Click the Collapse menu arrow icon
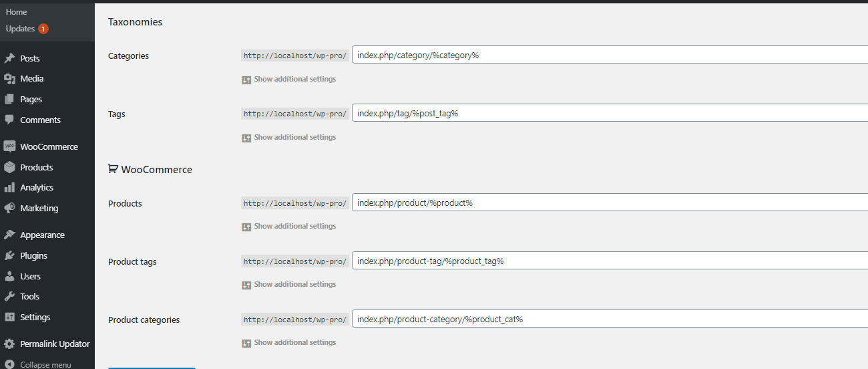This screenshot has height=369, width=868. [x=9, y=365]
